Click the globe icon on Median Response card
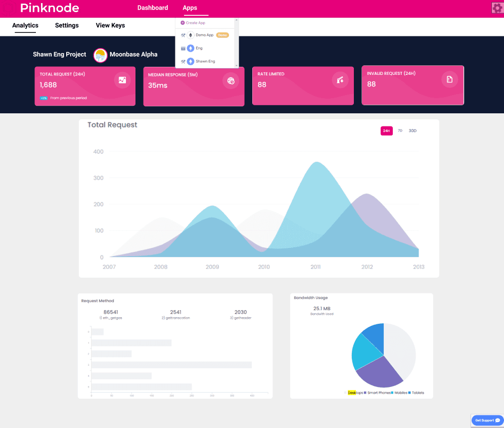The image size is (504, 428). (x=231, y=80)
